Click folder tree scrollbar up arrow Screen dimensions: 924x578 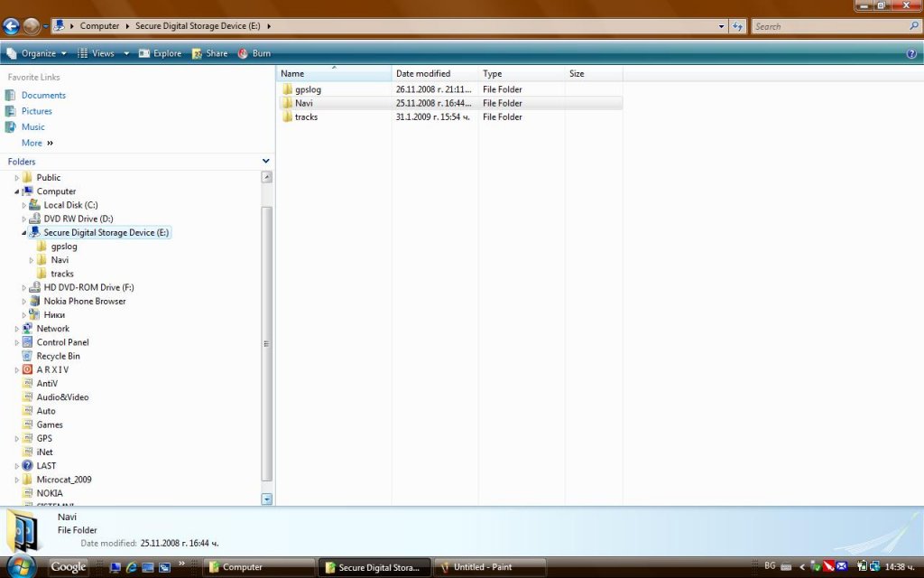266,177
